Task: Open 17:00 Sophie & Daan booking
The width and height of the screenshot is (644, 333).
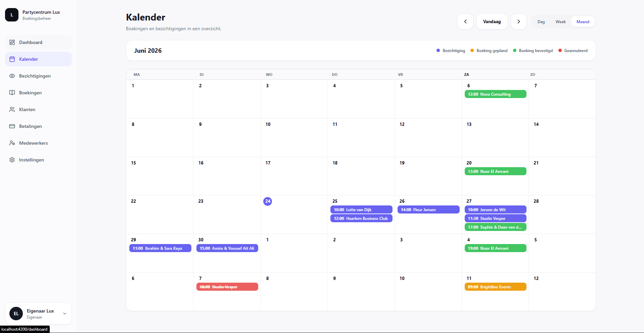Action: [495, 227]
